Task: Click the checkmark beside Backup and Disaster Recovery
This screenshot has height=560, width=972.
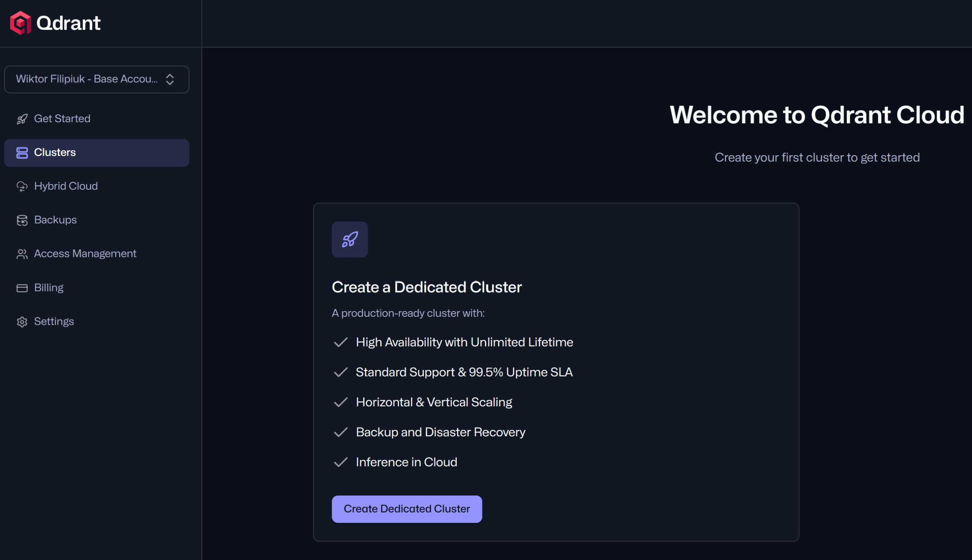Action: [x=341, y=432]
